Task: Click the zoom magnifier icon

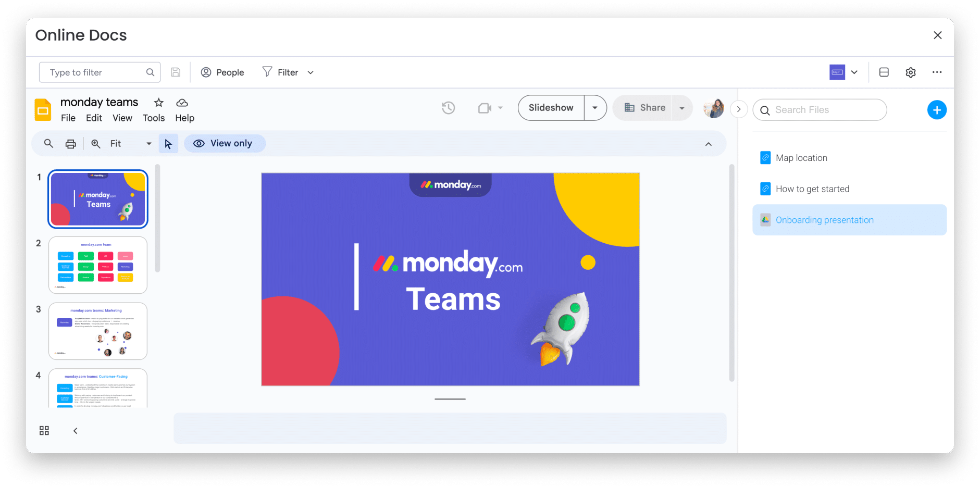Action: point(96,144)
